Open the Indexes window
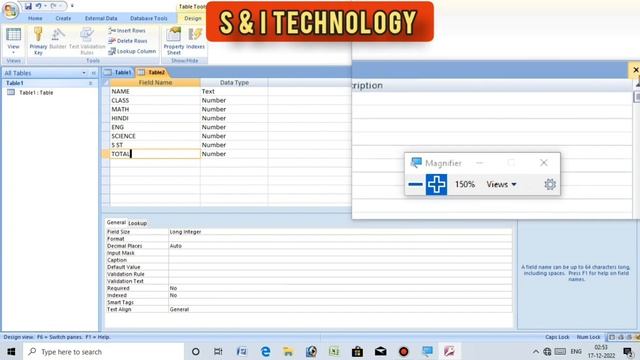Screen dimensions: 640x360 pos(196,39)
